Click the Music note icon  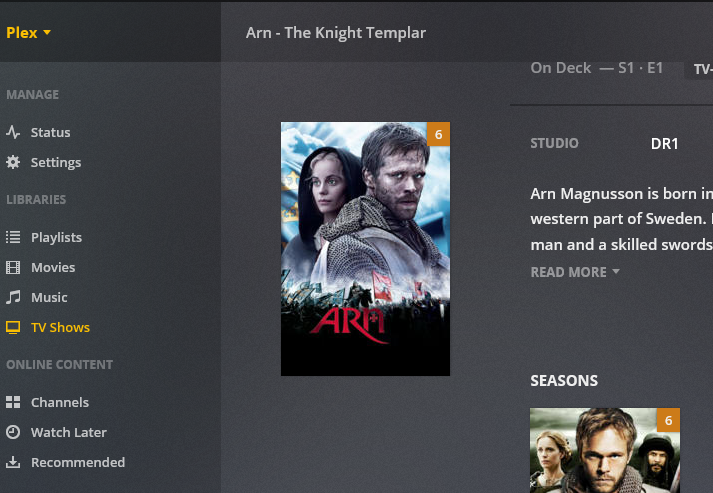(x=13, y=297)
